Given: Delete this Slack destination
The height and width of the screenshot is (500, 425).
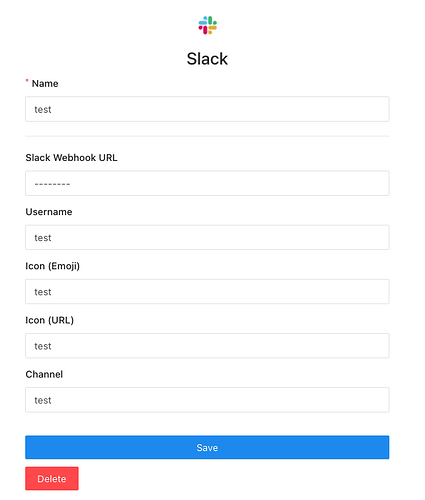Looking at the screenshot, I should pos(52,479).
